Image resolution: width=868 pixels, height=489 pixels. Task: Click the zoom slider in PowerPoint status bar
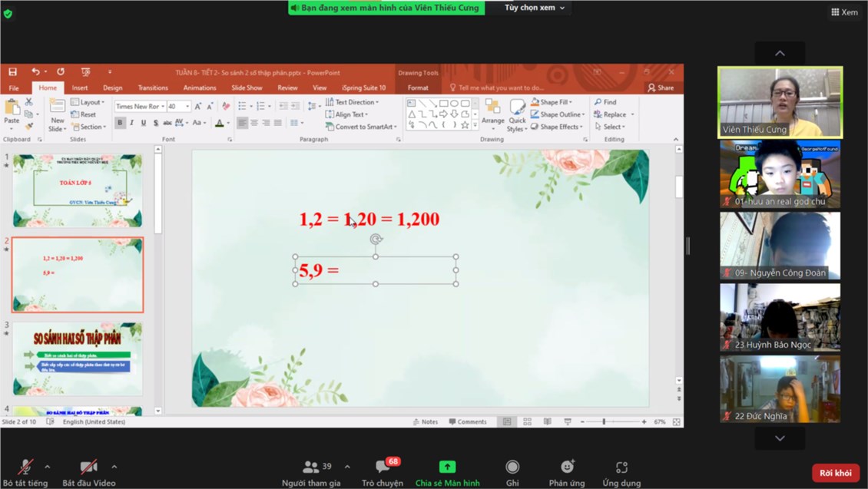[604, 421]
